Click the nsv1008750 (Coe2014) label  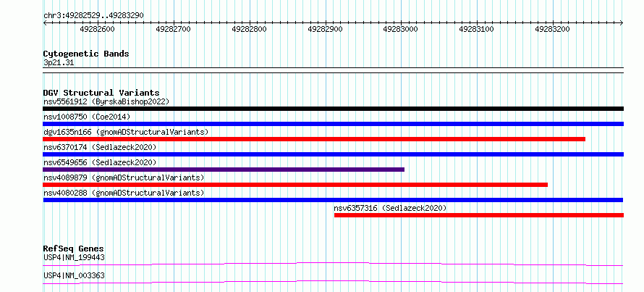tap(87, 117)
